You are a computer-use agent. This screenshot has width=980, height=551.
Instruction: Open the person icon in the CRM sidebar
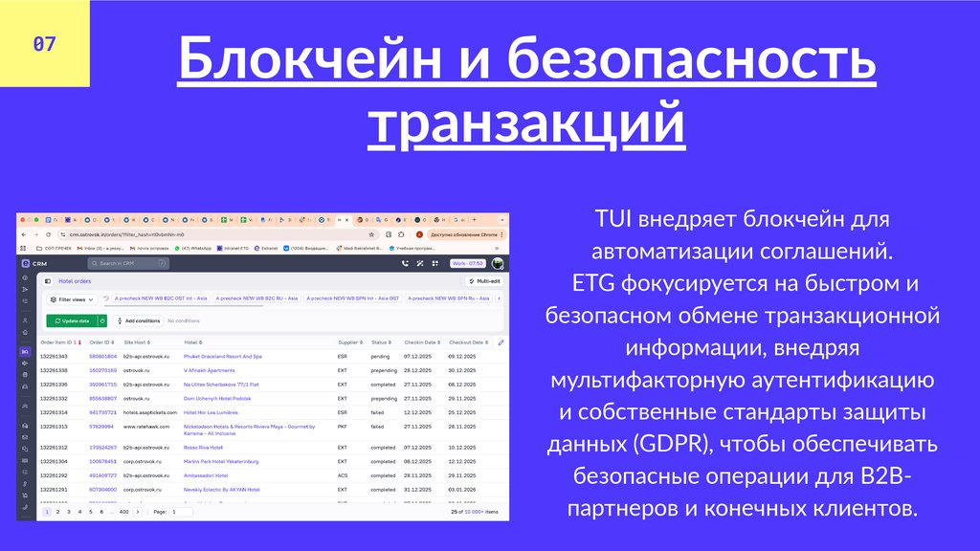[x=25, y=320]
